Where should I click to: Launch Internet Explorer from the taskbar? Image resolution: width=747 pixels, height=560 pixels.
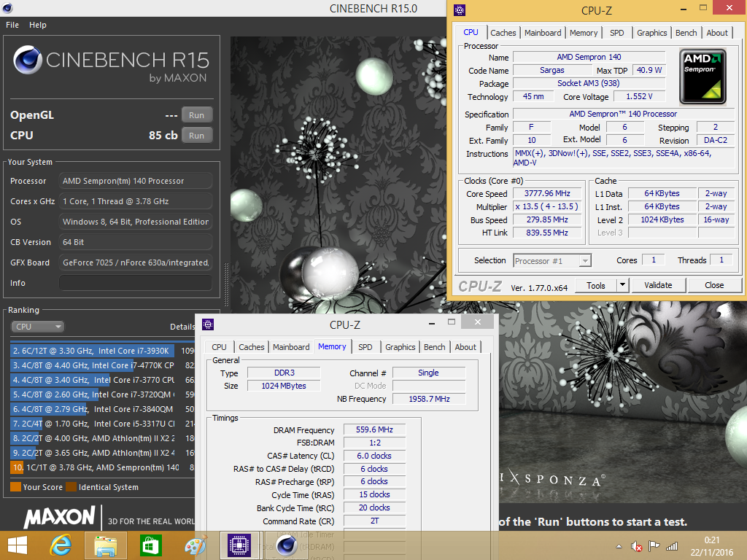coord(61,545)
